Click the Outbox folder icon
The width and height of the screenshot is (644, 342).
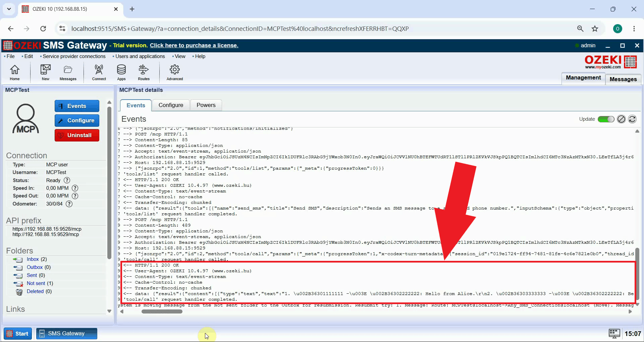tap(18, 268)
